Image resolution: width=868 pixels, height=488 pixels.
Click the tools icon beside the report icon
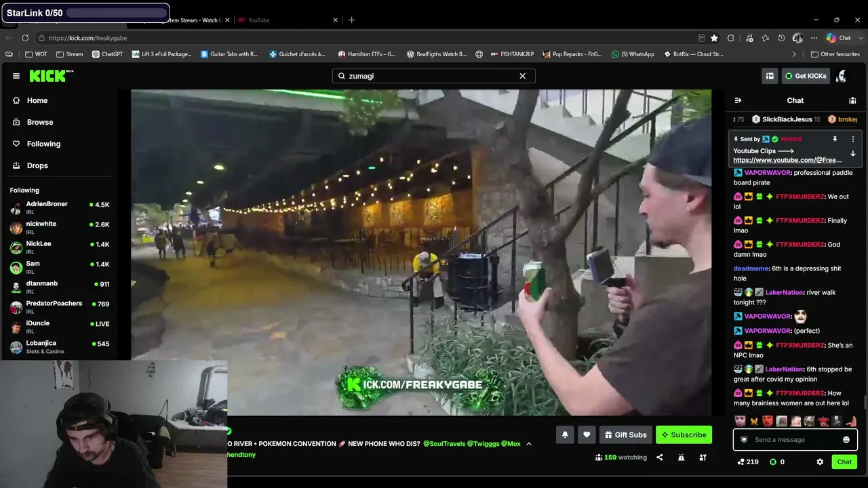point(703,457)
